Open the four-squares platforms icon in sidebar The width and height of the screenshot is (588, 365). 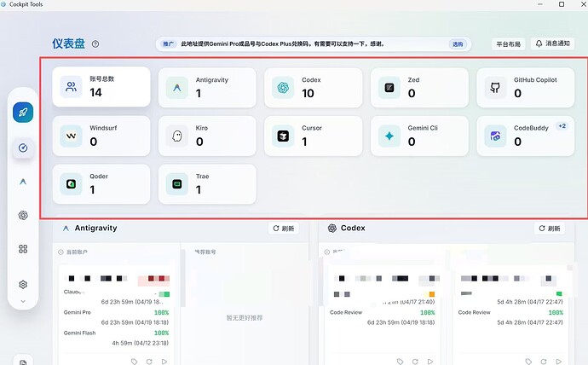(23, 249)
